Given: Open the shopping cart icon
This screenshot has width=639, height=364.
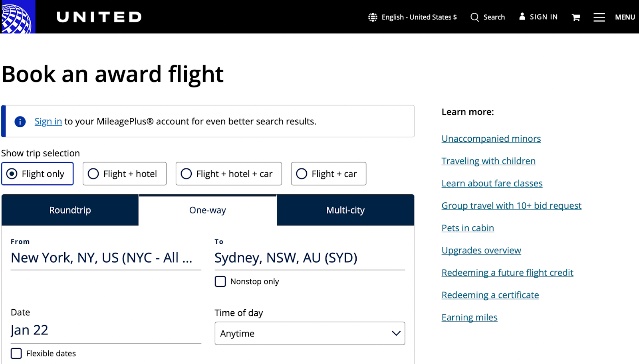Looking at the screenshot, I should (x=575, y=17).
